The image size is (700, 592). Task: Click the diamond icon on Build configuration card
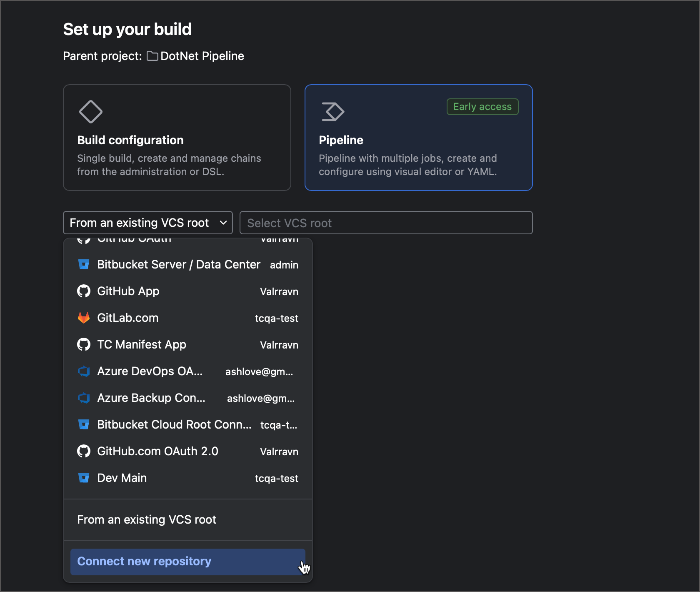[x=91, y=111]
